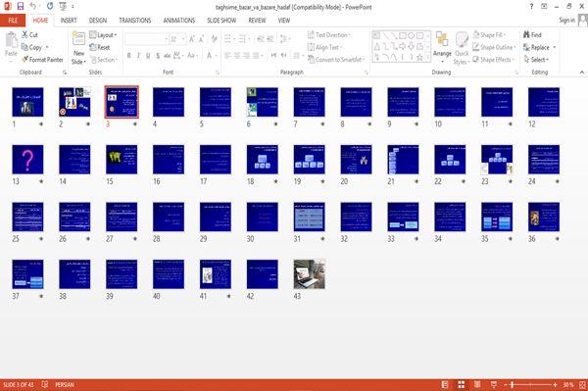Select slide 13 thumbnail with question mark
588x391 pixels.
27,160
